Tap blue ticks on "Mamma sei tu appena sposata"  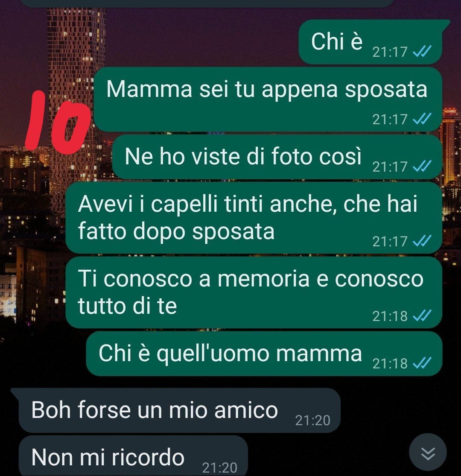point(422,119)
